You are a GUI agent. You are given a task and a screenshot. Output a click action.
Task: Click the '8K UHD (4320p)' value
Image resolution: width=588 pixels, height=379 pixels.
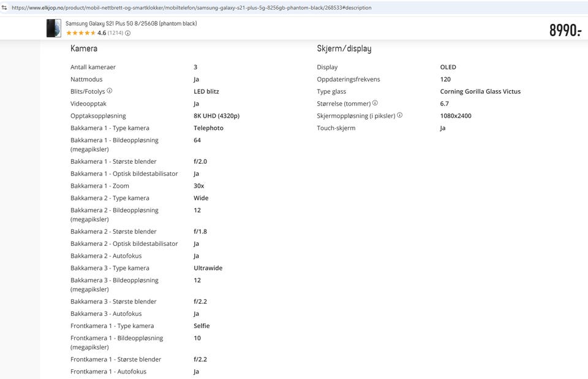(x=216, y=116)
